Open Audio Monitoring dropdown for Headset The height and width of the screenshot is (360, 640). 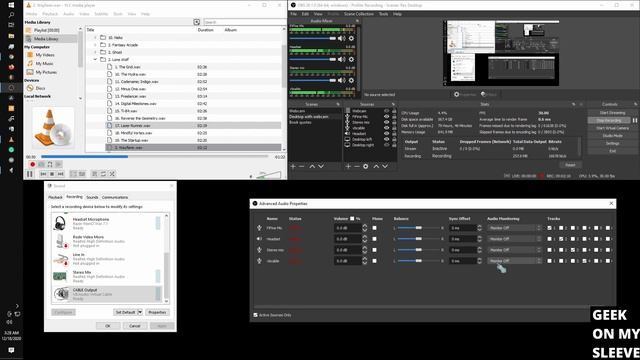514,239
